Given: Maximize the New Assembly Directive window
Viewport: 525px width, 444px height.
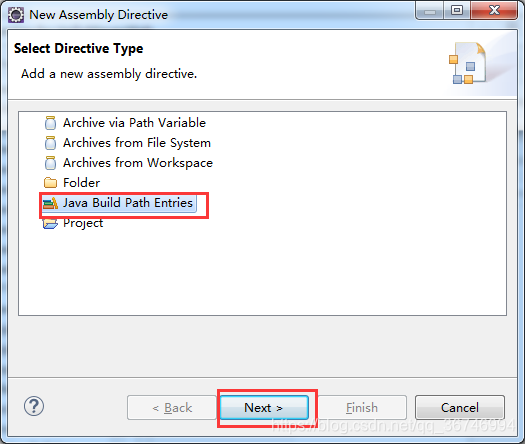Looking at the screenshot, I should [457, 10].
